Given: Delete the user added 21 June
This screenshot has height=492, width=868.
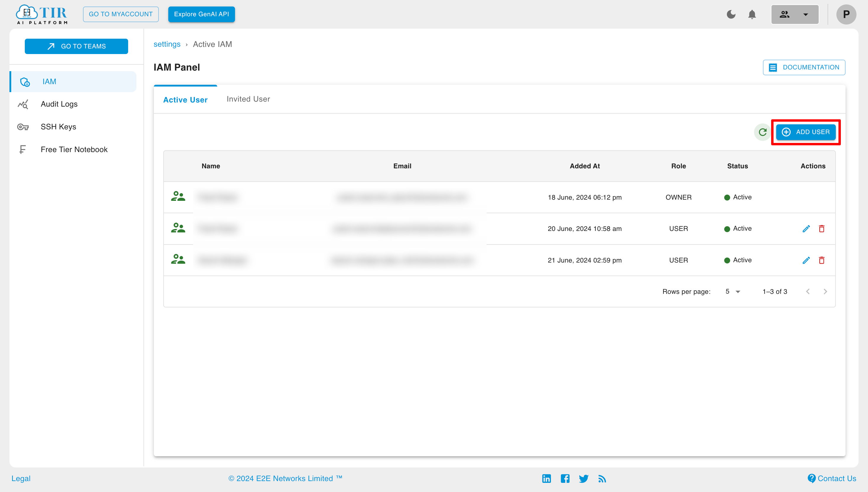Looking at the screenshot, I should pyautogui.click(x=821, y=260).
